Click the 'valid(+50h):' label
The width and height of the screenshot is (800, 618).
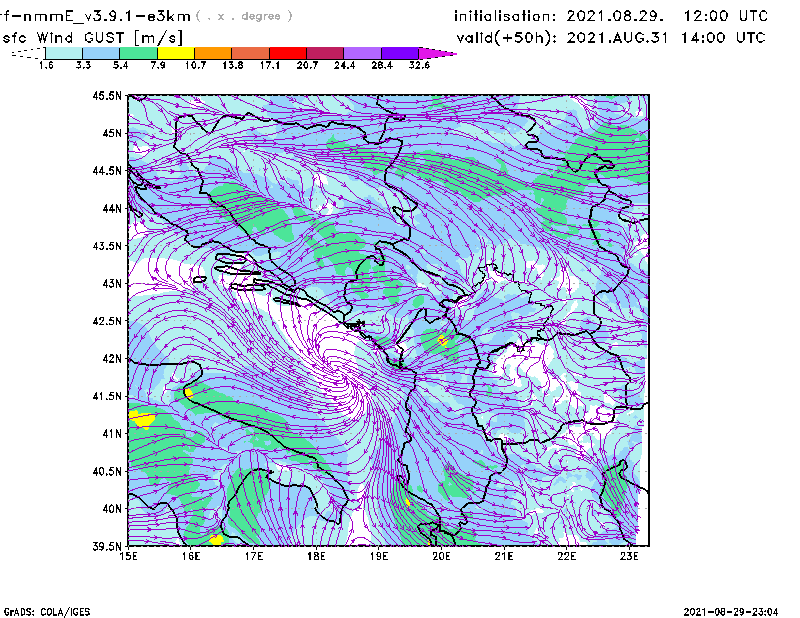tap(507, 38)
